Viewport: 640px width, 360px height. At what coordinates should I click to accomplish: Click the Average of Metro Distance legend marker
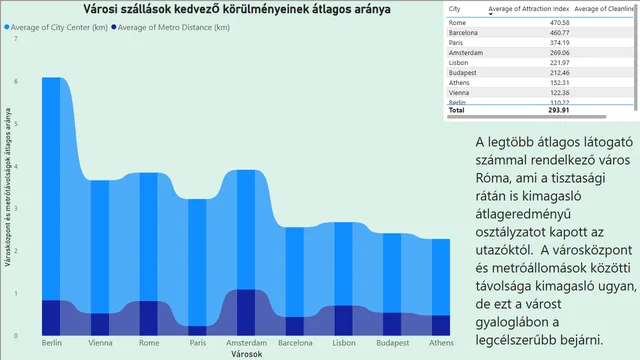[114, 27]
